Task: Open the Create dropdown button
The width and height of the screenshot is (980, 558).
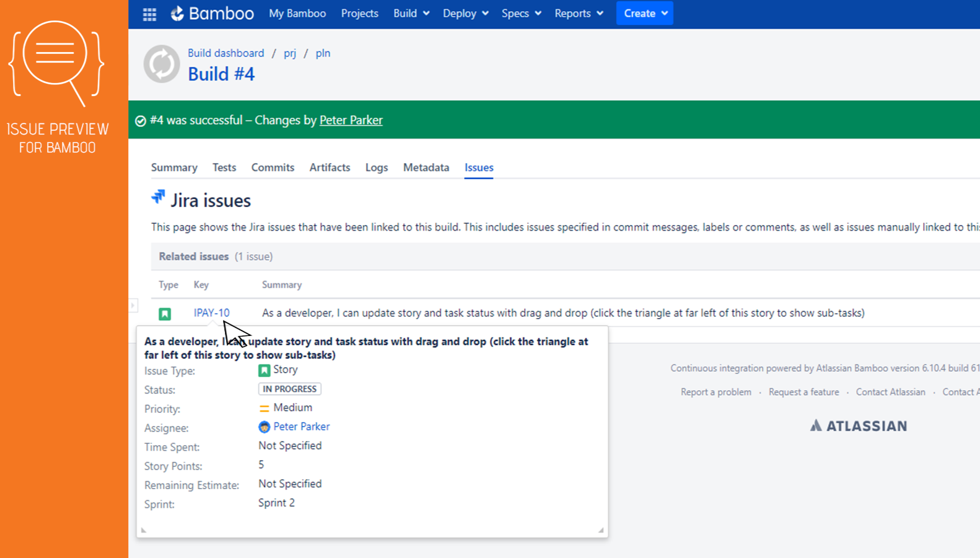Action: point(645,13)
